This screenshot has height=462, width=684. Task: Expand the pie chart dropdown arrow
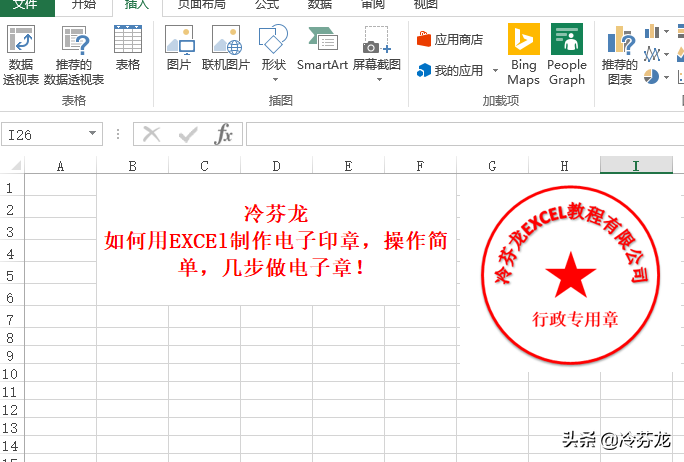(666, 77)
